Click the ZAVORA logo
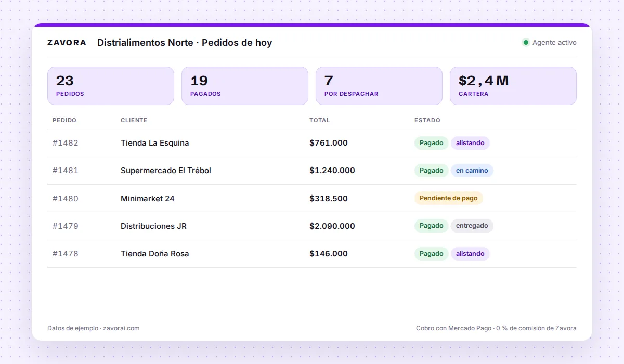This screenshot has width=624, height=364. pyautogui.click(x=67, y=43)
